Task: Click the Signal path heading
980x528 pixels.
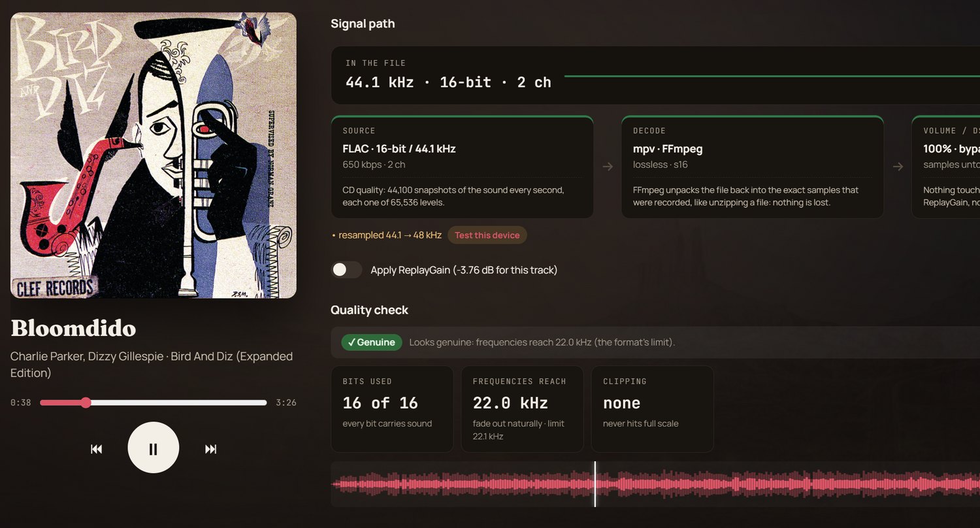Action: [363, 24]
